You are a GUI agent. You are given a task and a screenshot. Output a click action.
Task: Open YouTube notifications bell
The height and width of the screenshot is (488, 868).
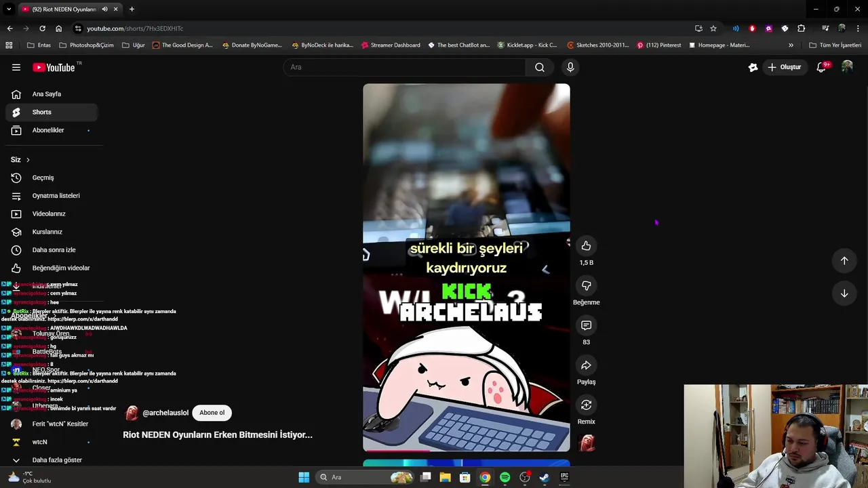click(x=821, y=67)
